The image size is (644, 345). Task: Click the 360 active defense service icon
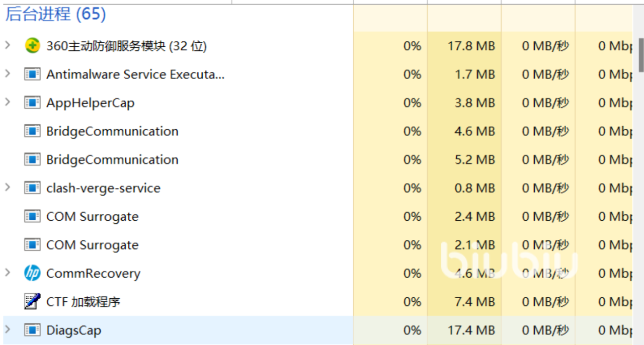pos(32,46)
